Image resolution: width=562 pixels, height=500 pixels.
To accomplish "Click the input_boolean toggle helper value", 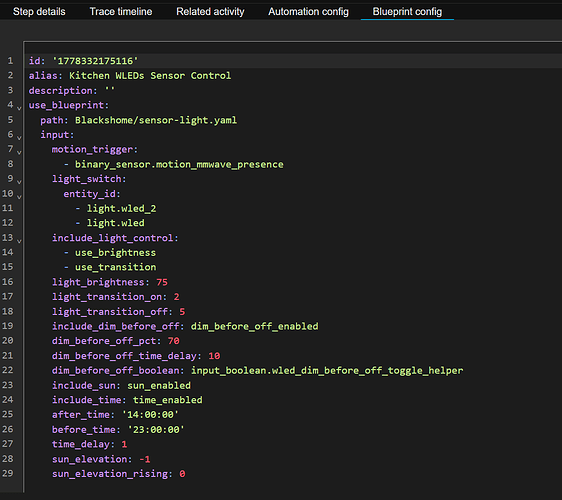I will (327, 370).
